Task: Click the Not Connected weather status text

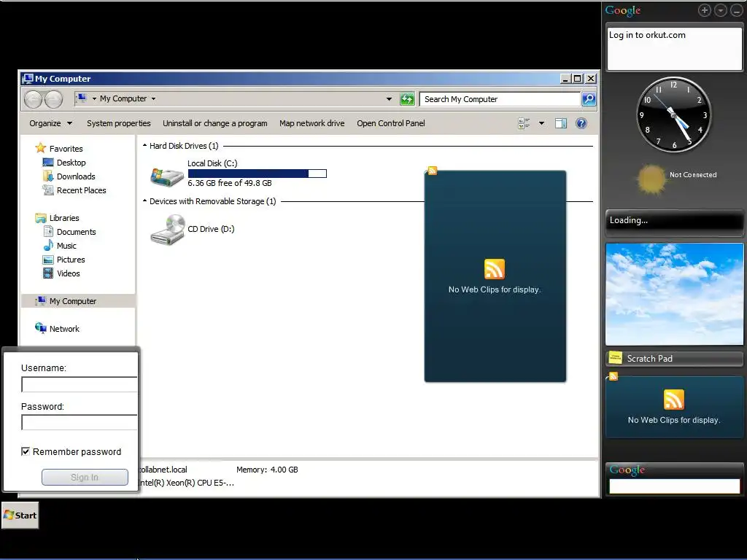Action: [x=693, y=175]
